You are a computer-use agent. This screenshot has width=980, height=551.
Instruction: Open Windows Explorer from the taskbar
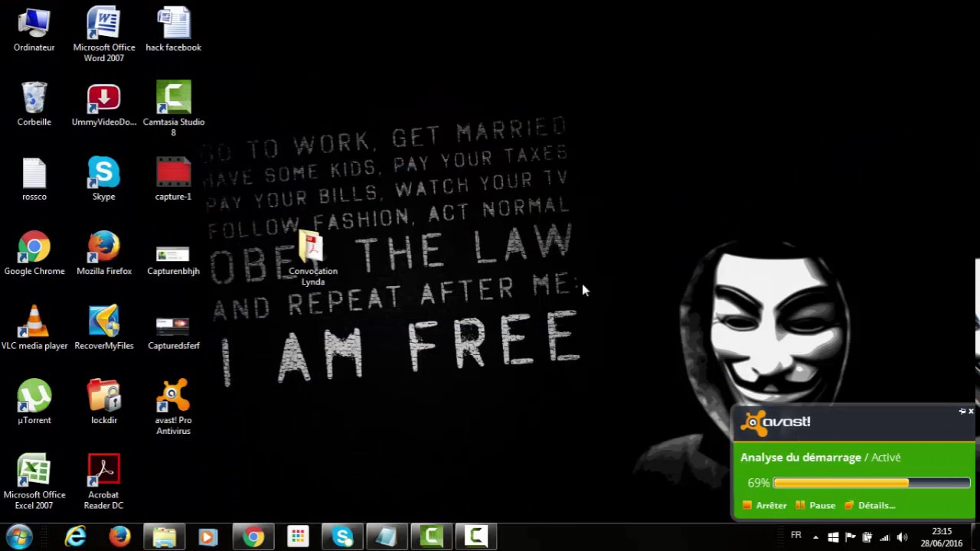point(164,537)
